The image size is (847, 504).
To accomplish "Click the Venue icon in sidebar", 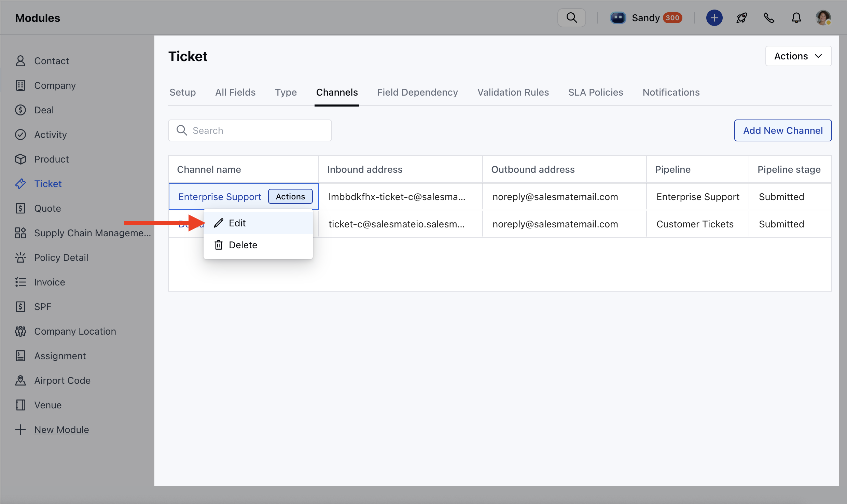I will (x=20, y=405).
